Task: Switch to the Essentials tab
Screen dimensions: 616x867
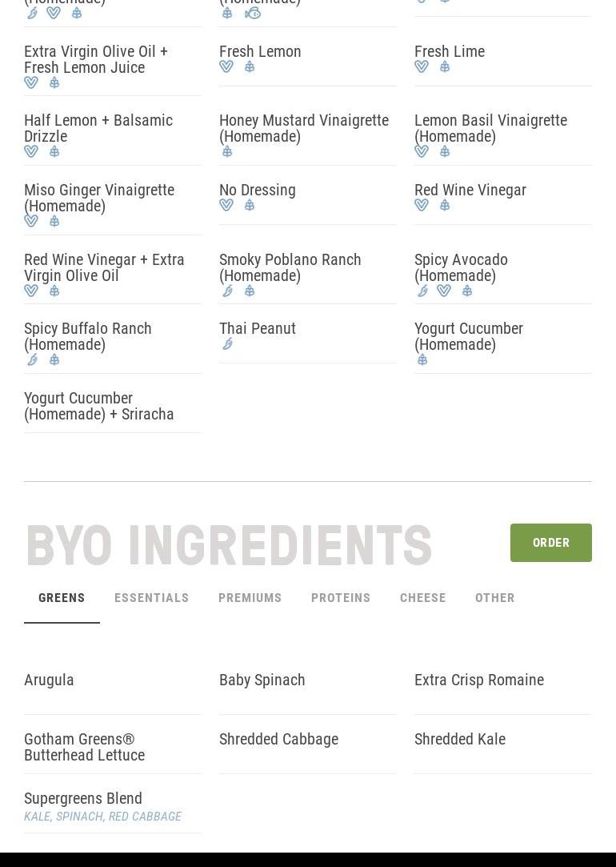Action: 151,598
